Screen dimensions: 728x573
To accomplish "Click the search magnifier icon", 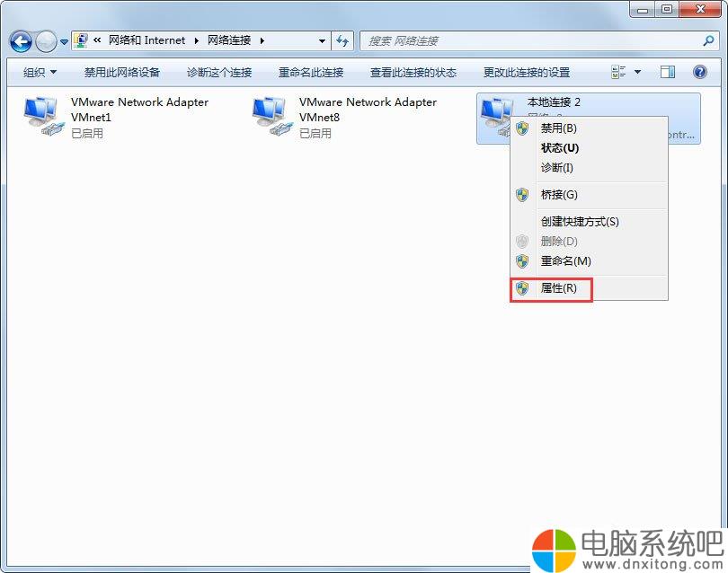I will (708, 40).
